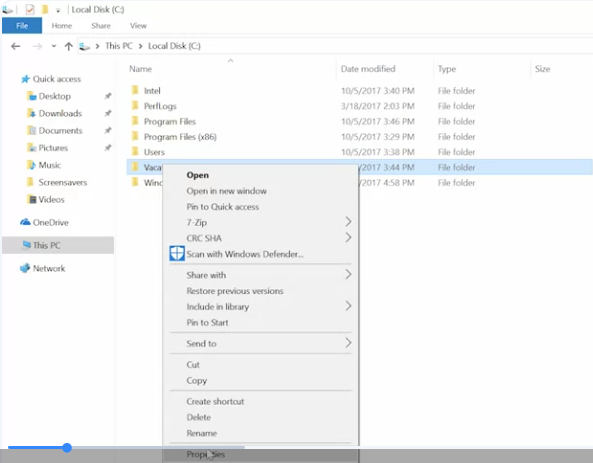
Task: Click the video progress slider handle
Action: tap(67, 448)
